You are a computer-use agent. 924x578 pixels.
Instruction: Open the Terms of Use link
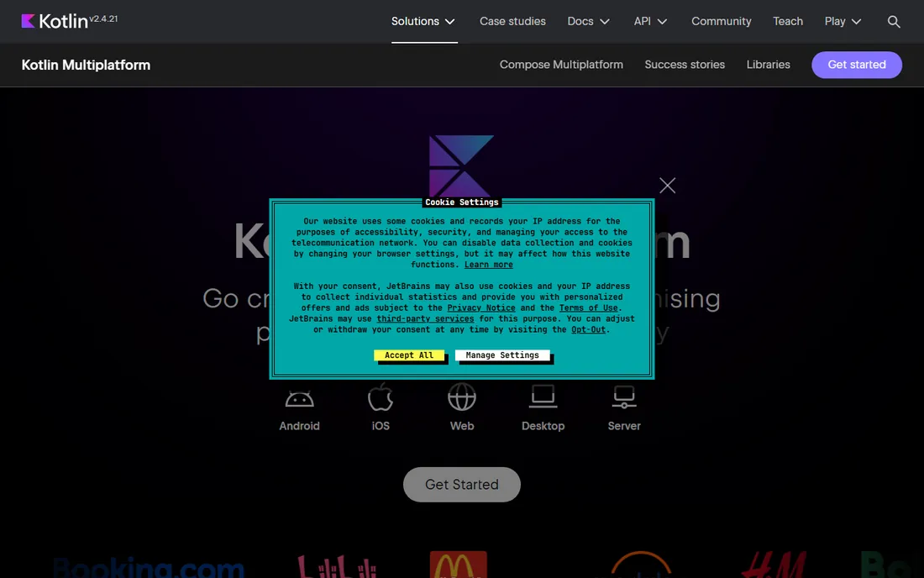[588, 307]
